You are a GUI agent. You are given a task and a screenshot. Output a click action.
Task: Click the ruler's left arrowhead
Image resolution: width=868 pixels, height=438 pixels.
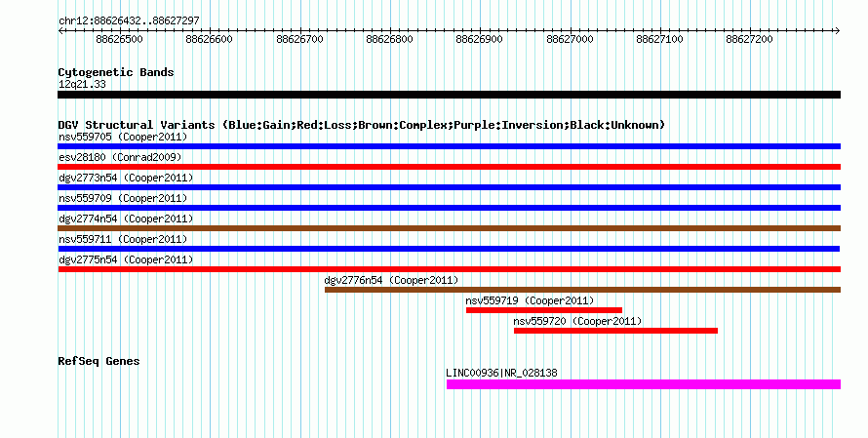[60, 31]
